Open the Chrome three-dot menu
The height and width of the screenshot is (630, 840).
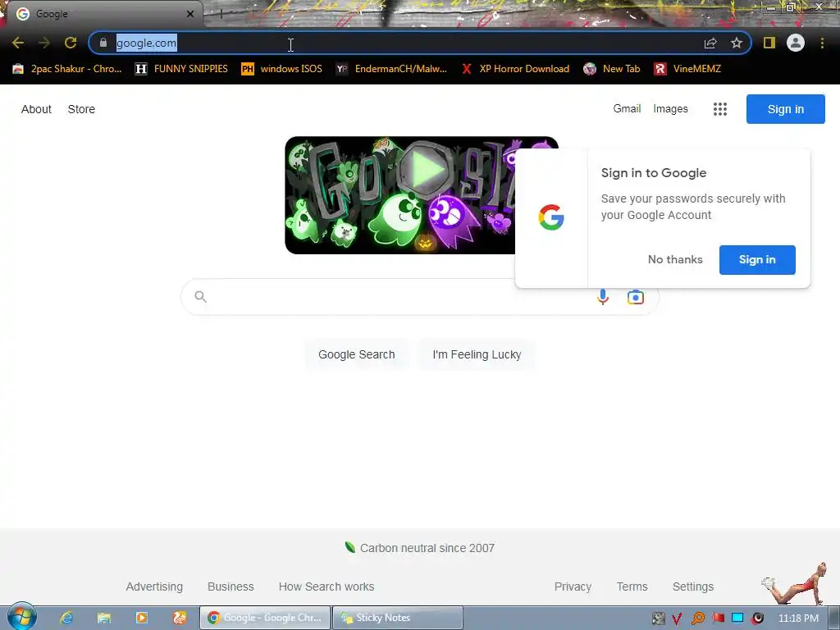coord(822,43)
